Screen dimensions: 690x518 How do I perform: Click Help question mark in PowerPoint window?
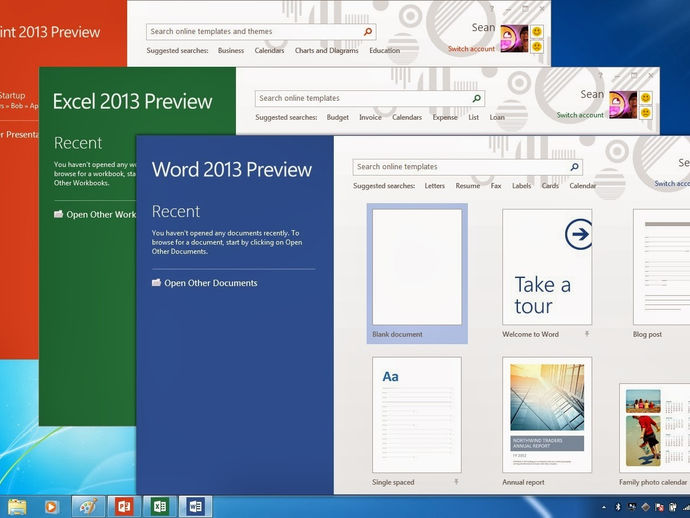pyautogui.click(x=492, y=9)
